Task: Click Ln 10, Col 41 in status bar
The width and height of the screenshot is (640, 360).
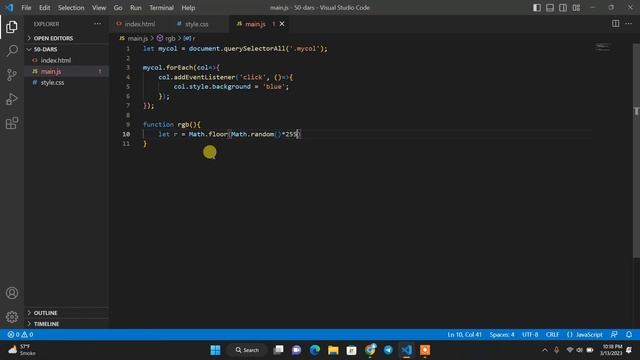Action: tap(464, 335)
